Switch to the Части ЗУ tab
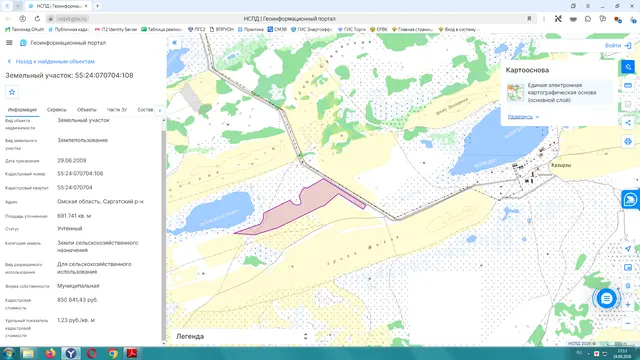The width and height of the screenshot is (640, 360). (117, 110)
